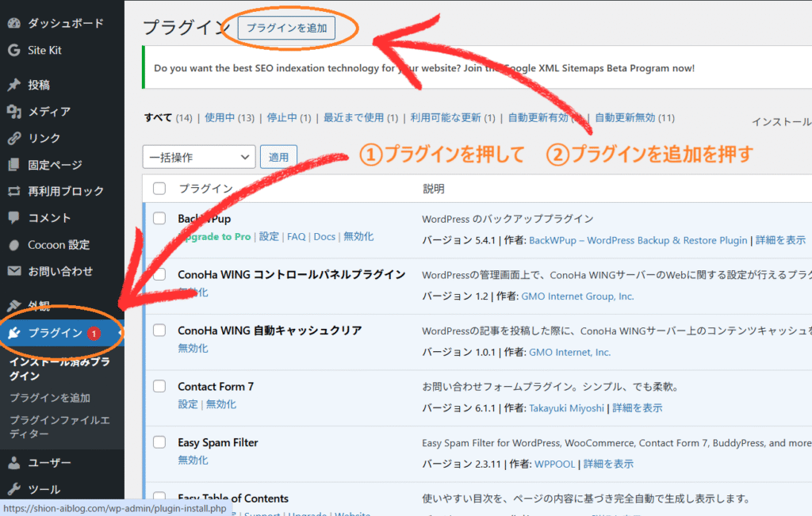Select お問い合わせ in the sidebar
812x516 pixels.
pos(62,270)
